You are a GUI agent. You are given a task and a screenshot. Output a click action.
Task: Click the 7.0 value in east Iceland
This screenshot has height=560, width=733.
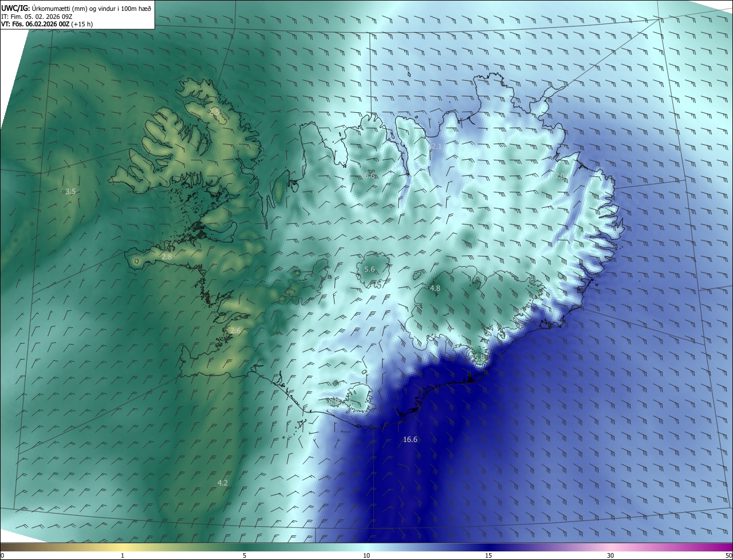[x=560, y=176]
